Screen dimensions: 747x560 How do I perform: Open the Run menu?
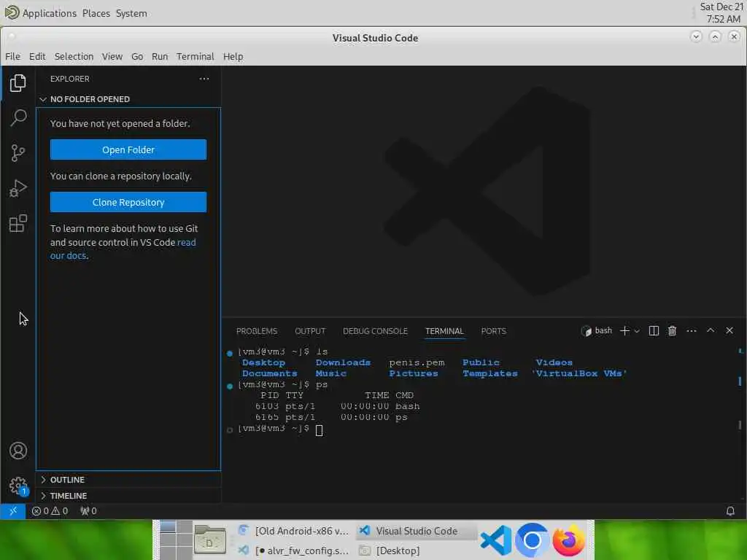(x=160, y=56)
